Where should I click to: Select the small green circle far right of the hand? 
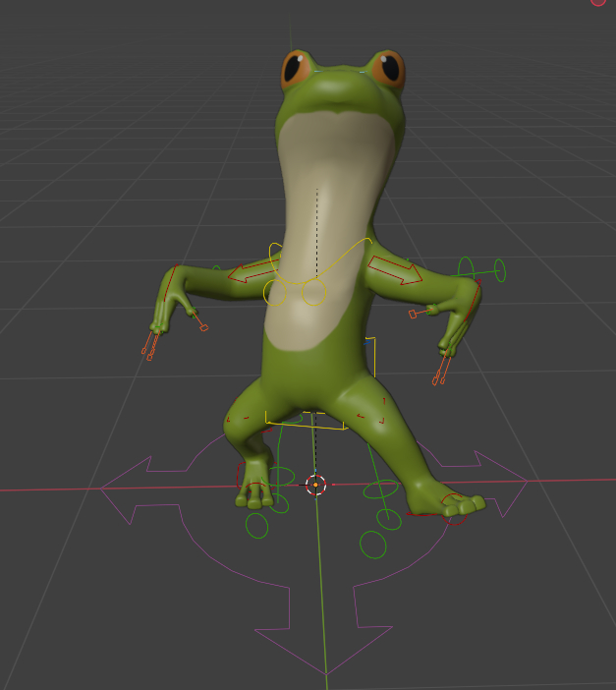point(499,269)
